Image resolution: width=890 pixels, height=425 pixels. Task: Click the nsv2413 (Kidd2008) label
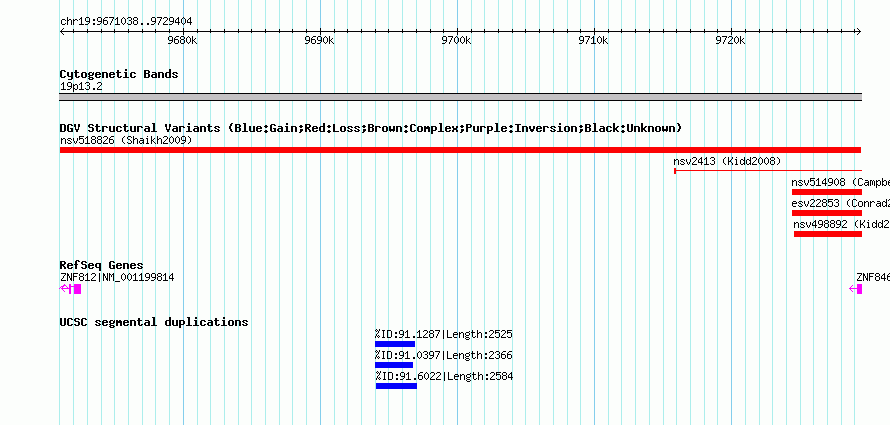(x=727, y=161)
